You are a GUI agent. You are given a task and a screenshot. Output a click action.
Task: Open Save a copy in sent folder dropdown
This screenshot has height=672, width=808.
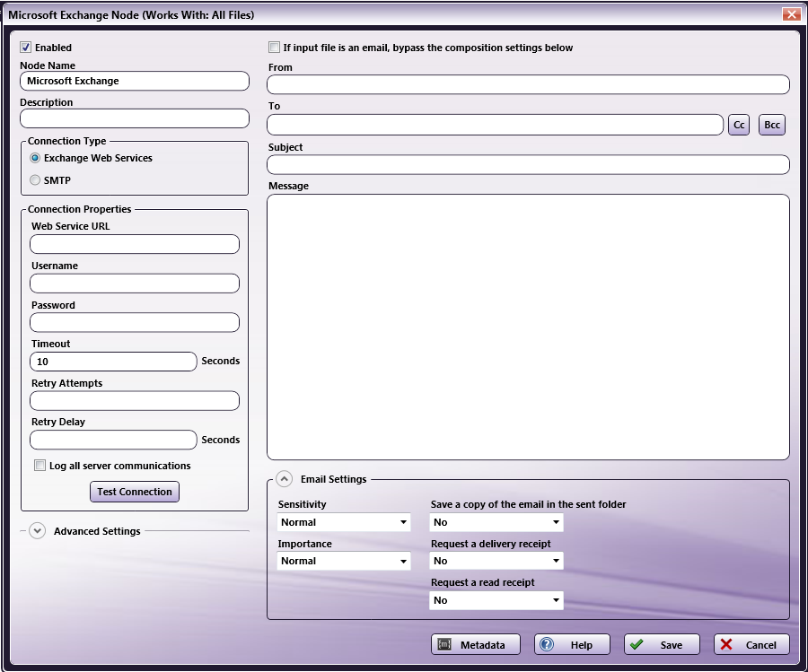496,522
